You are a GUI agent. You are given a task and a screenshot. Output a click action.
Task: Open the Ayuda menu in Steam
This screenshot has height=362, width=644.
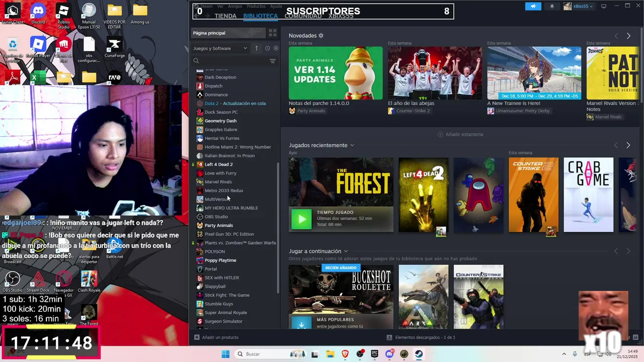tap(276, 6)
